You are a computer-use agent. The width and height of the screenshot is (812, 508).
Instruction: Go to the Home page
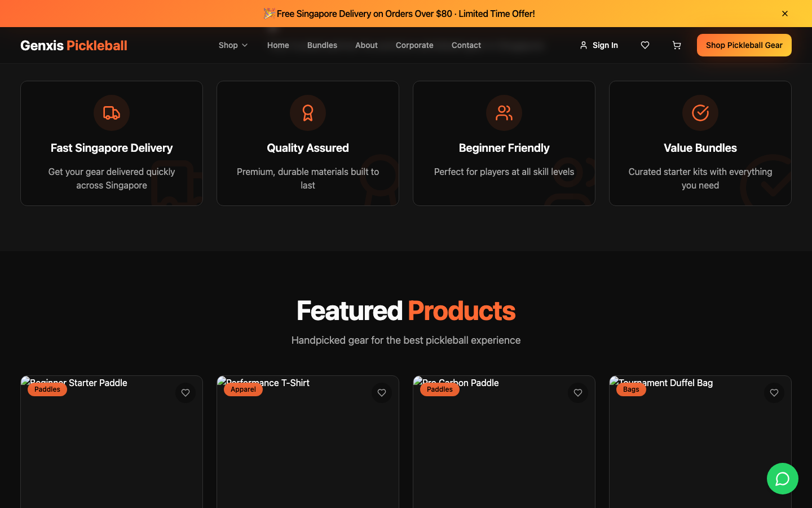278,45
